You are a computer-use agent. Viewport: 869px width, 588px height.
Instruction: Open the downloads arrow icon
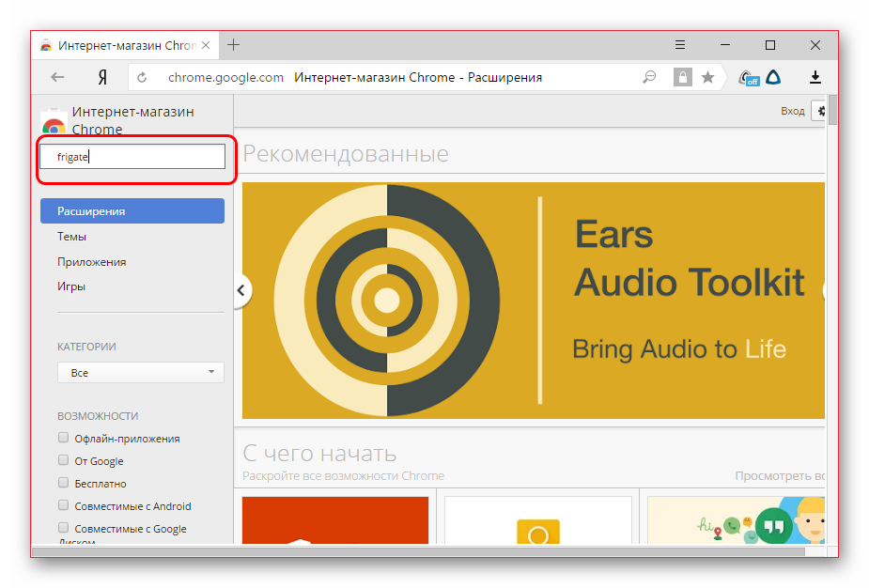pos(815,78)
